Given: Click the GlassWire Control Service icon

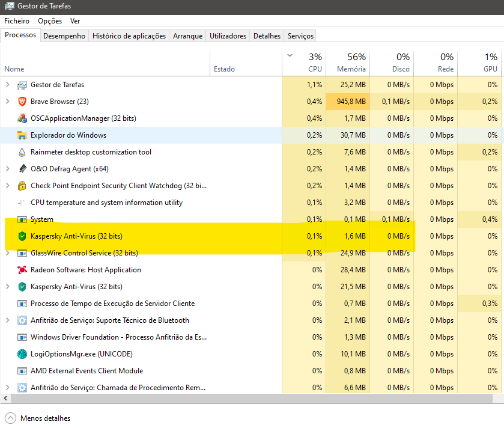Looking at the screenshot, I should 22,253.
